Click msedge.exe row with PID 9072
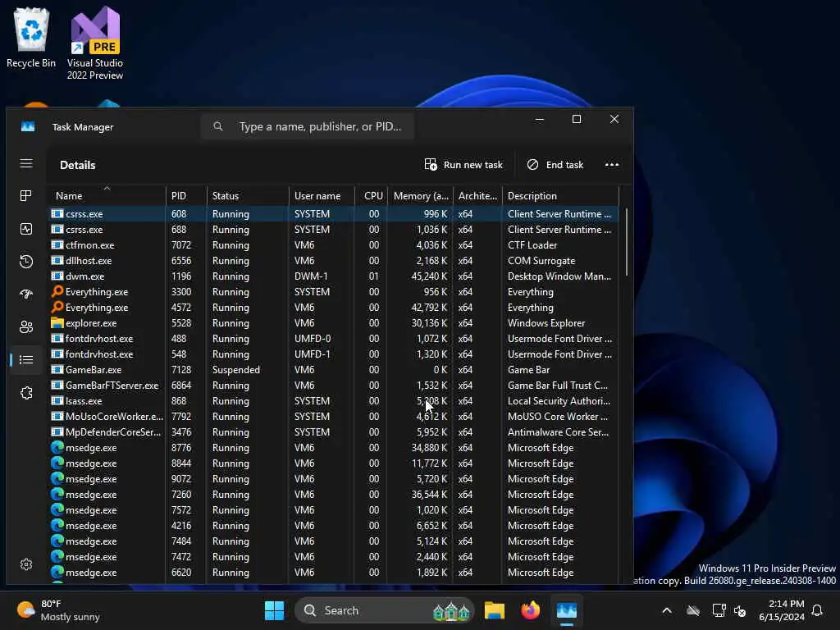The width and height of the screenshot is (840, 630). coord(333,478)
